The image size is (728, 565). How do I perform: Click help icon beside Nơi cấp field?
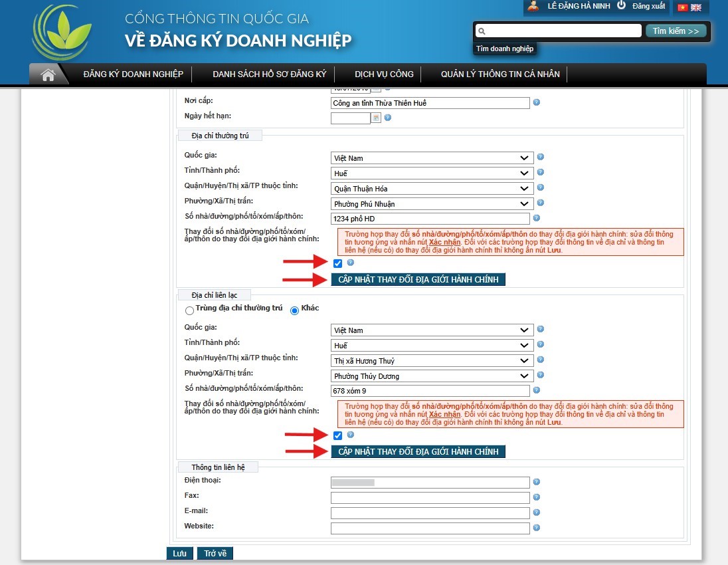[x=536, y=102]
